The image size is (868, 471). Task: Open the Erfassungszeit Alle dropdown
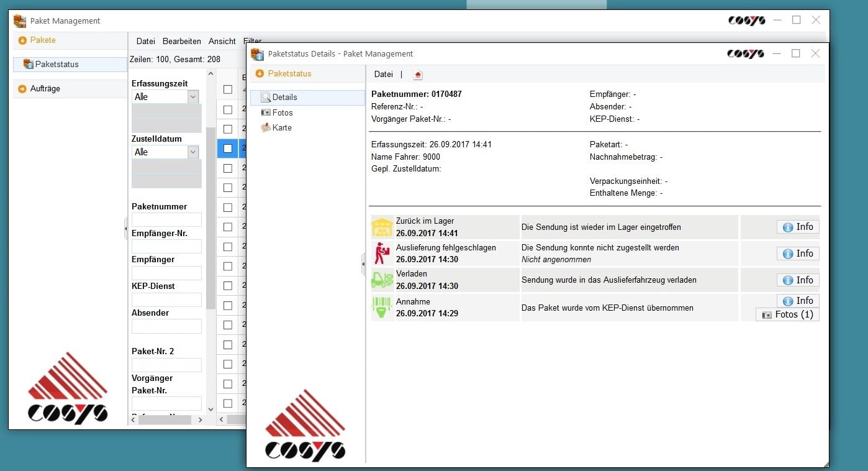192,97
